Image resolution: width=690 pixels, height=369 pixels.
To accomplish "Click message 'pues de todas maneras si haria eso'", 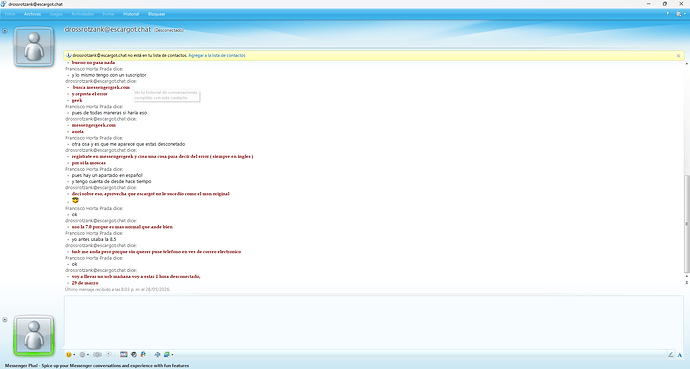I will coord(109,113).
